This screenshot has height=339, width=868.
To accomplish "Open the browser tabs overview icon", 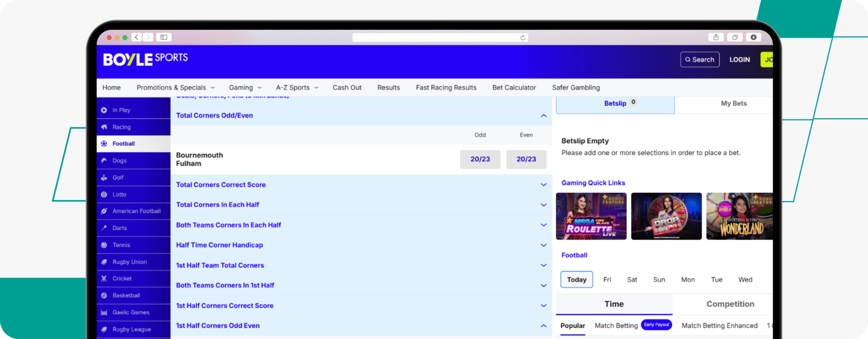I will tap(735, 37).
